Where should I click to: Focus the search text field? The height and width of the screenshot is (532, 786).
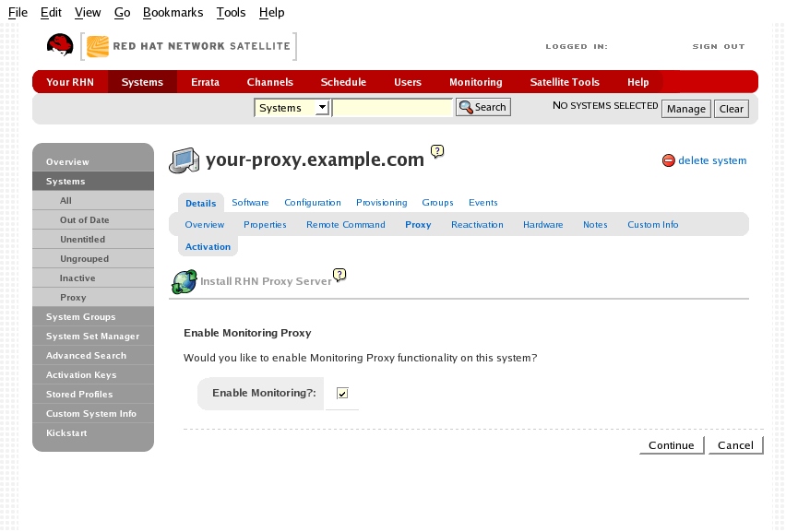click(x=392, y=108)
